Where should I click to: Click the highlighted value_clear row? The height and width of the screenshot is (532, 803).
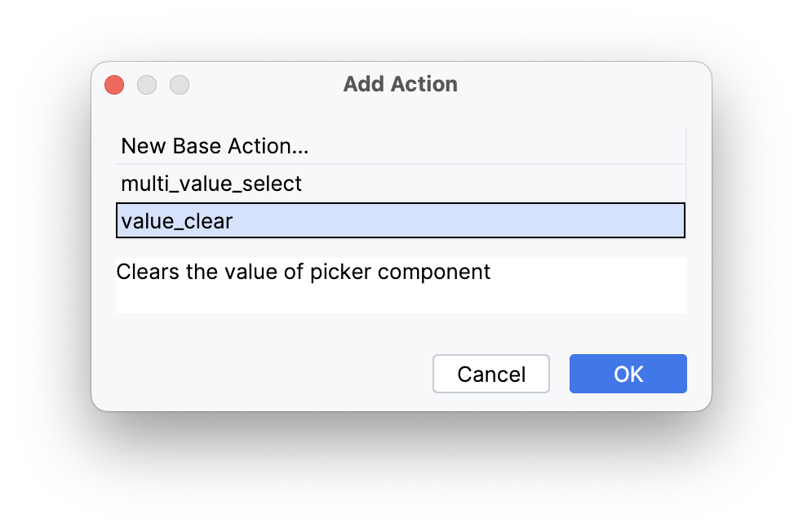click(400, 220)
